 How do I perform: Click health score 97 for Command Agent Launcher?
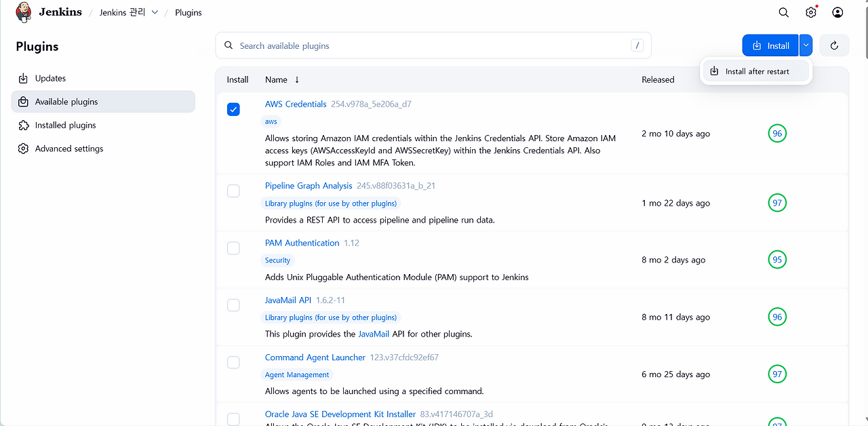[x=777, y=374]
